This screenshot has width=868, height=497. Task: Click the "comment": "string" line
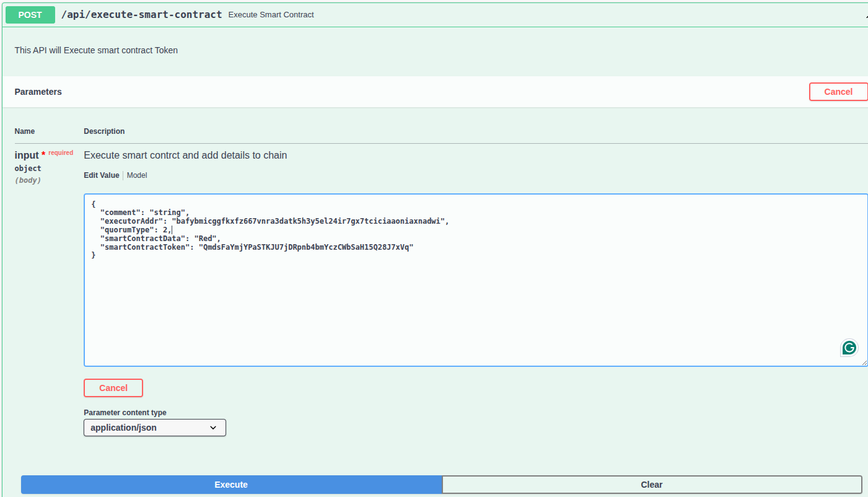(x=144, y=213)
